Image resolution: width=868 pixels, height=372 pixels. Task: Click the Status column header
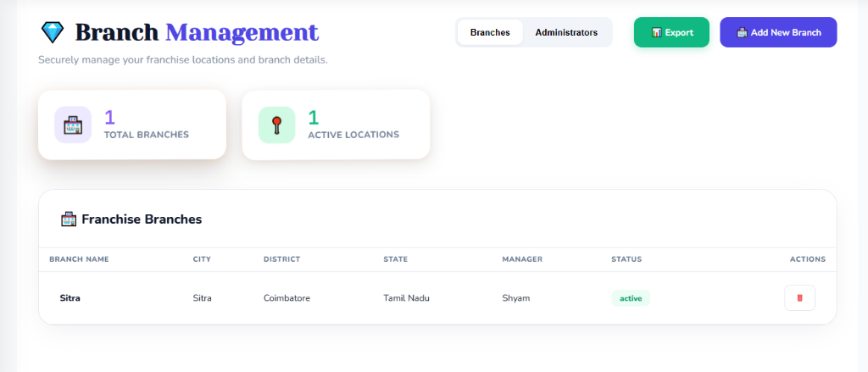point(626,259)
